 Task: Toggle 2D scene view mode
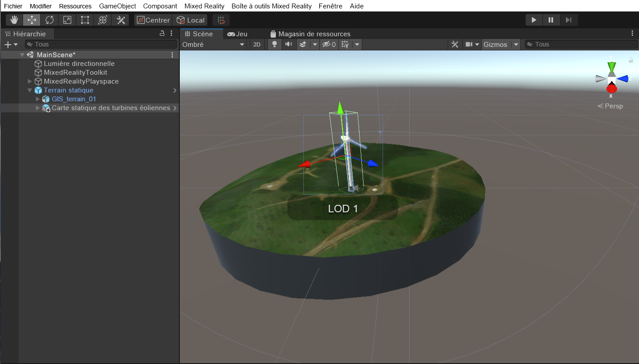tap(256, 44)
